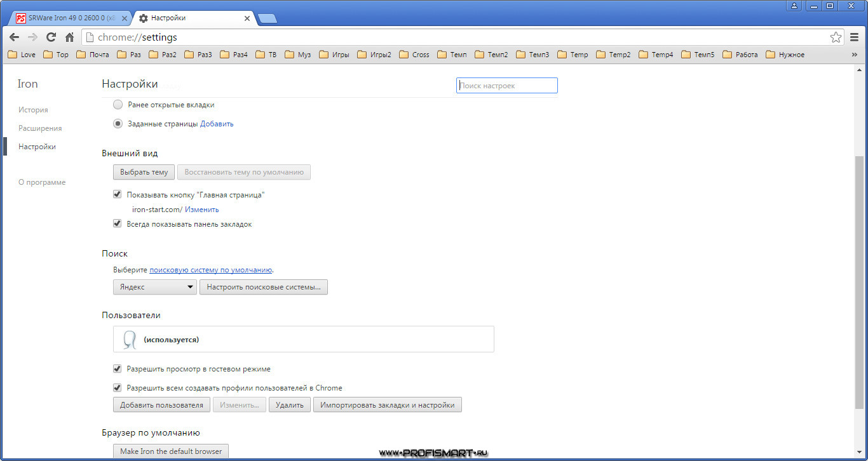The image size is (868, 461).
Task: Click the browser back arrow icon
Action: coord(14,37)
